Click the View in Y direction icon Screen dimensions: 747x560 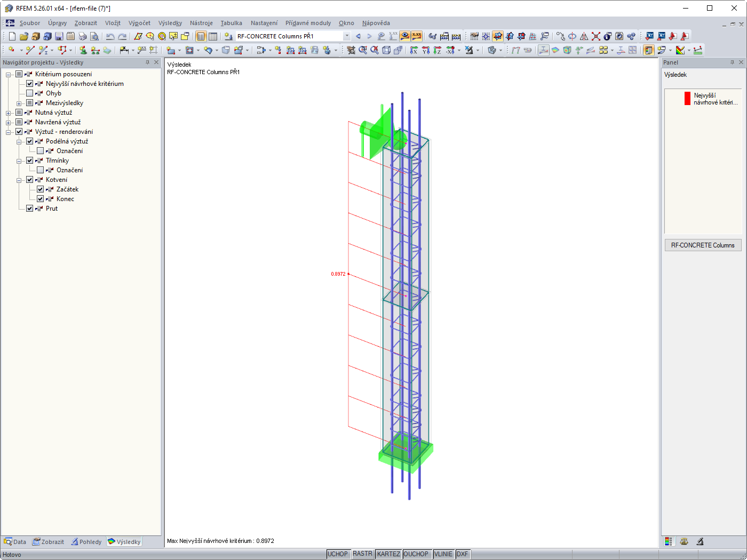coord(425,50)
